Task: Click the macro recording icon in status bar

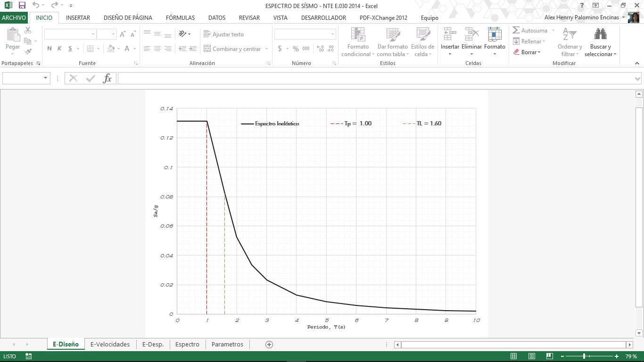Action: click(29, 356)
